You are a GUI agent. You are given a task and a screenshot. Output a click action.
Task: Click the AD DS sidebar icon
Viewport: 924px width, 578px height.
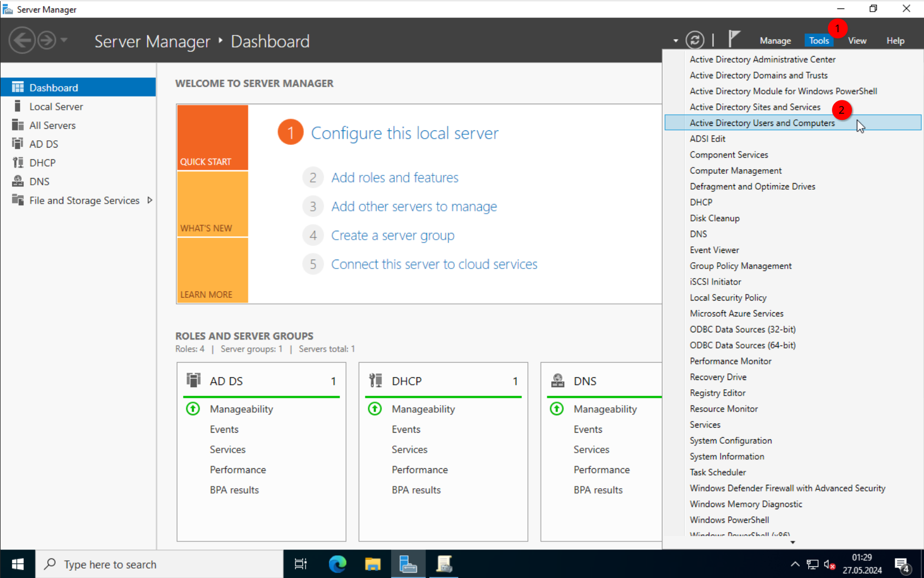(x=18, y=144)
